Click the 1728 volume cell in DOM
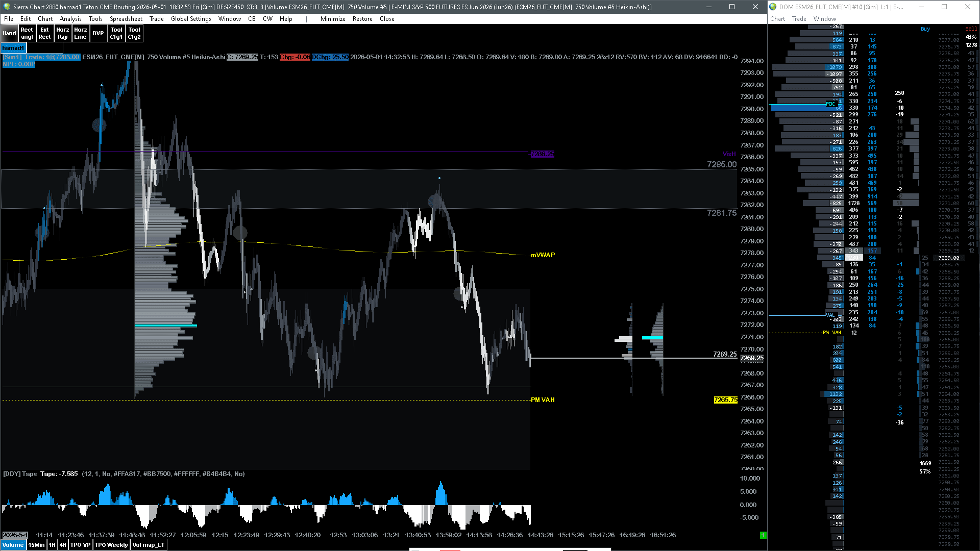Viewport: 980px width, 551px height. click(853, 204)
